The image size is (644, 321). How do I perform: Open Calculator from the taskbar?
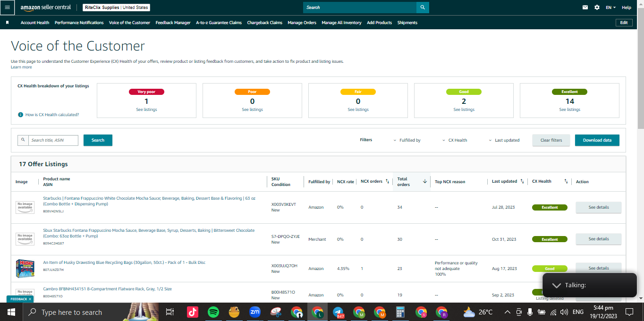click(400, 312)
